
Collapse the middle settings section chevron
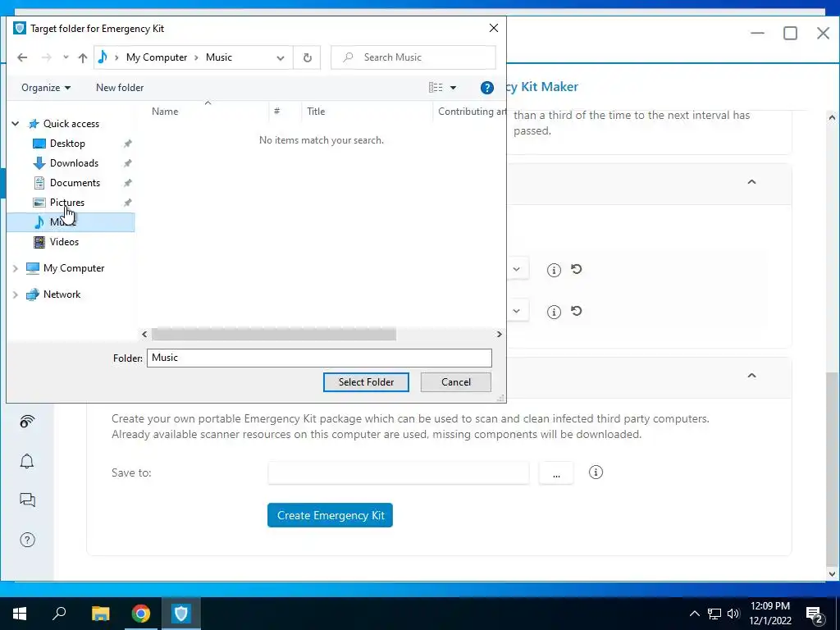[x=751, y=182]
